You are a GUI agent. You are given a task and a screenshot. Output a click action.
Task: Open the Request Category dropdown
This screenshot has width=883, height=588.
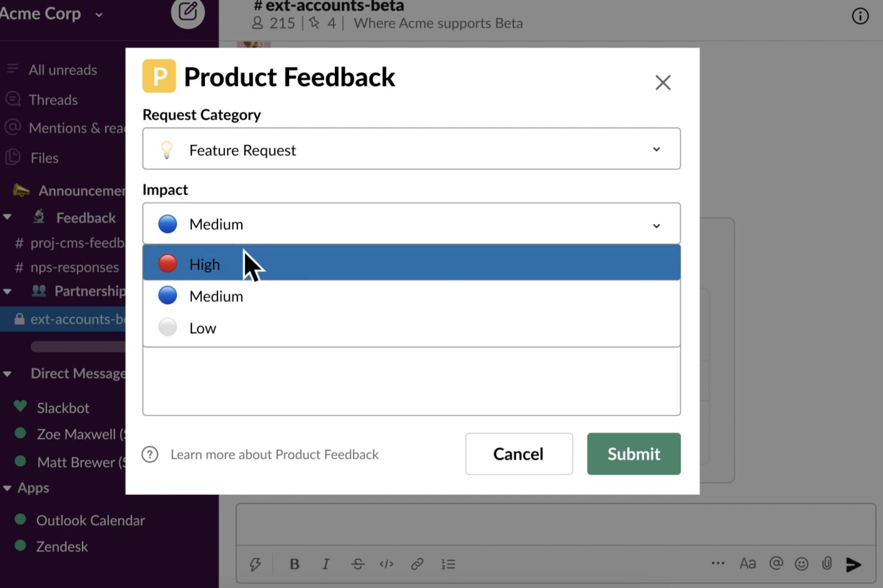click(x=411, y=149)
